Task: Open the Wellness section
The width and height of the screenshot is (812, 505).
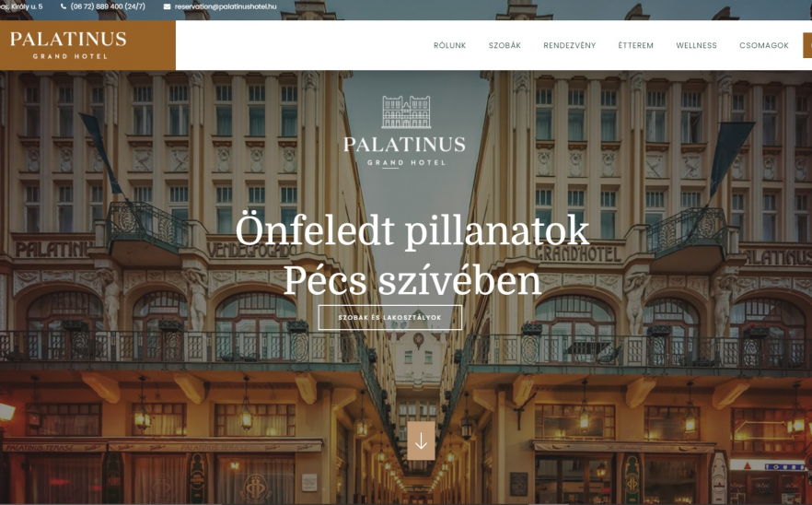Action: click(697, 46)
